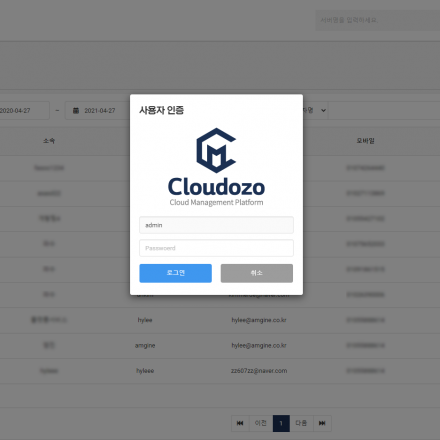Click the zz60722@naver.com email cell
Image resolution: width=440 pixels, height=440 pixels.
[x=259, y=371]
